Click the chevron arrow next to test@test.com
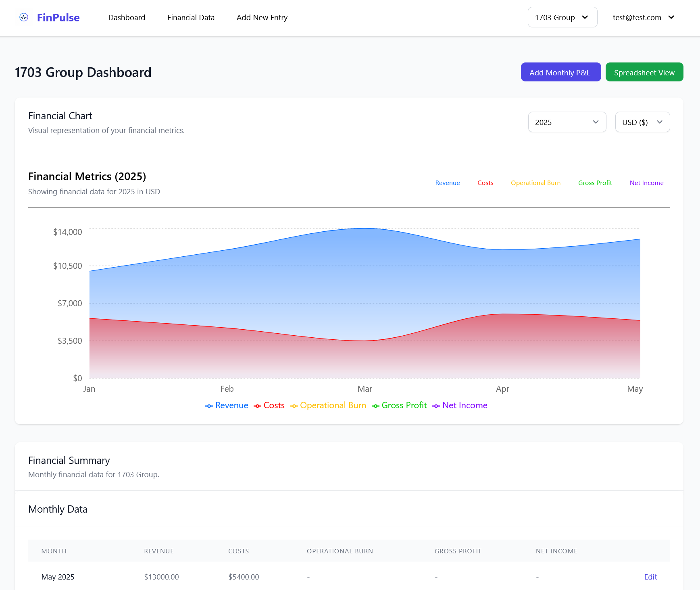Screen dimensions: 700x590 (671, 17)
